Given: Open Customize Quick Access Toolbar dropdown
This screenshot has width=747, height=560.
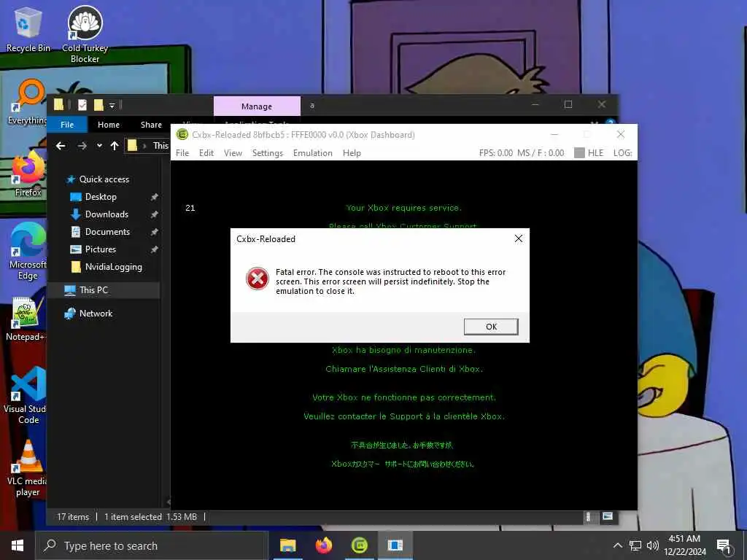Looking at the screenshot, I should [112, 105].
